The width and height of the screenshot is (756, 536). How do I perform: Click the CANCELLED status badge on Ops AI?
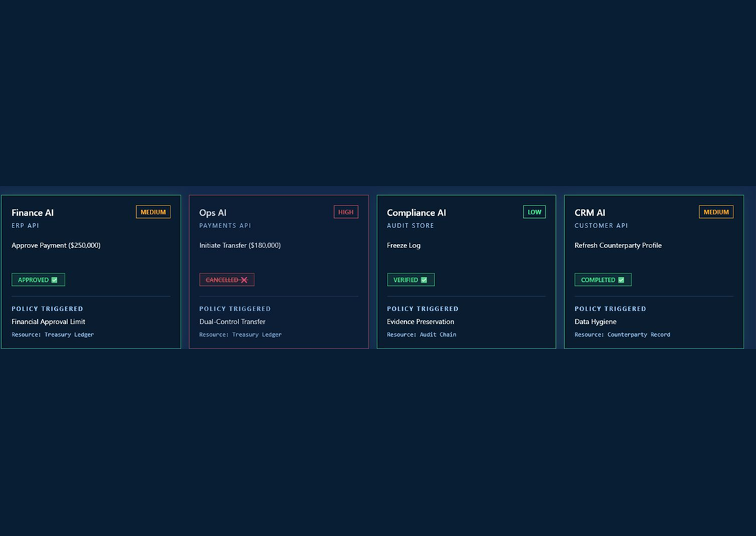pyautogui.click(x=227, y=280)
